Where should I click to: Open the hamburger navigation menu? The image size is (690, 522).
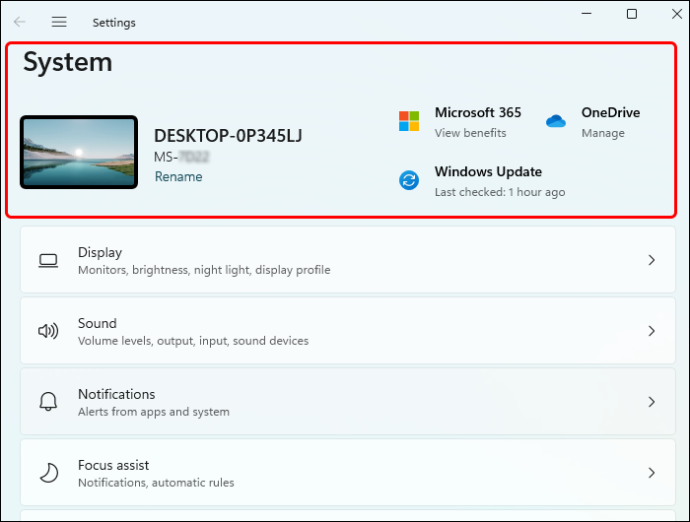click(x=59, y=22)
